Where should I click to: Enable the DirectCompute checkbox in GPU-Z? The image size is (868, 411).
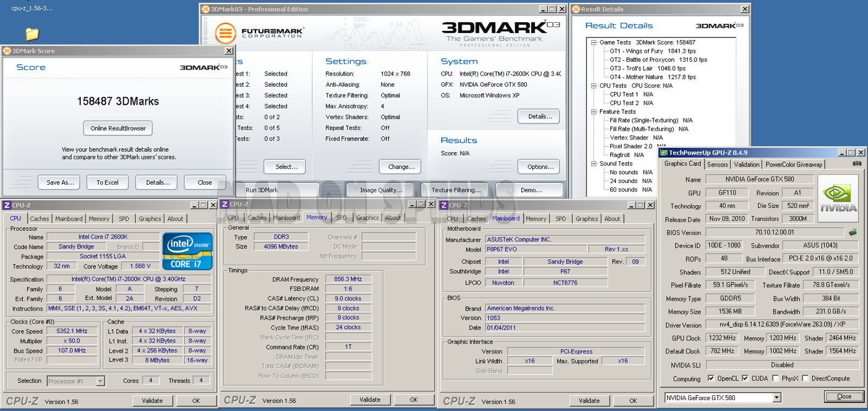[805, 378]
